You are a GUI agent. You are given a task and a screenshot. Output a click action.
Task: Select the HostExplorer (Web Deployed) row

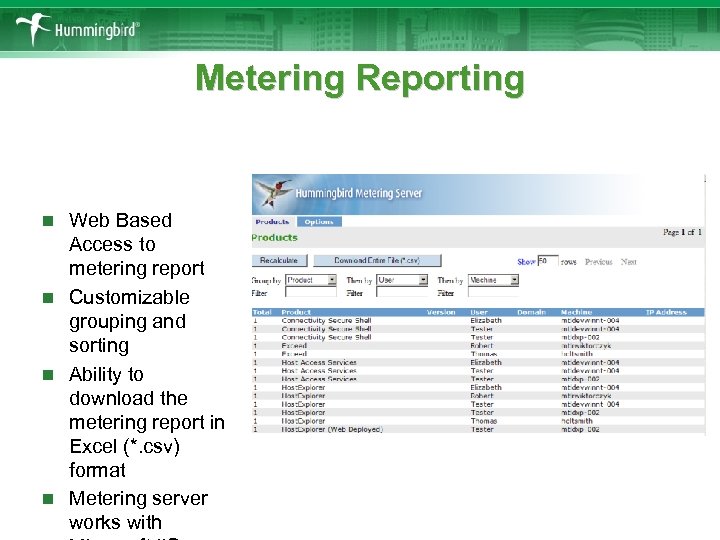click(x=478, y=429)
